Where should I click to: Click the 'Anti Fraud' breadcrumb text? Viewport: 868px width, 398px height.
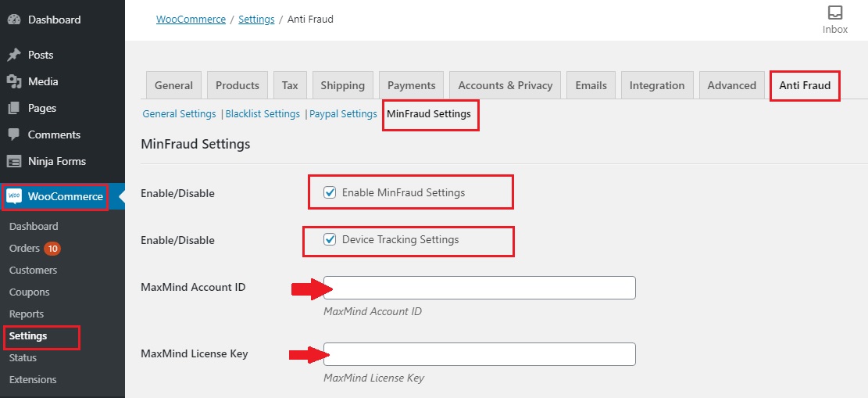pyautogui.click(x=310, y=20)
